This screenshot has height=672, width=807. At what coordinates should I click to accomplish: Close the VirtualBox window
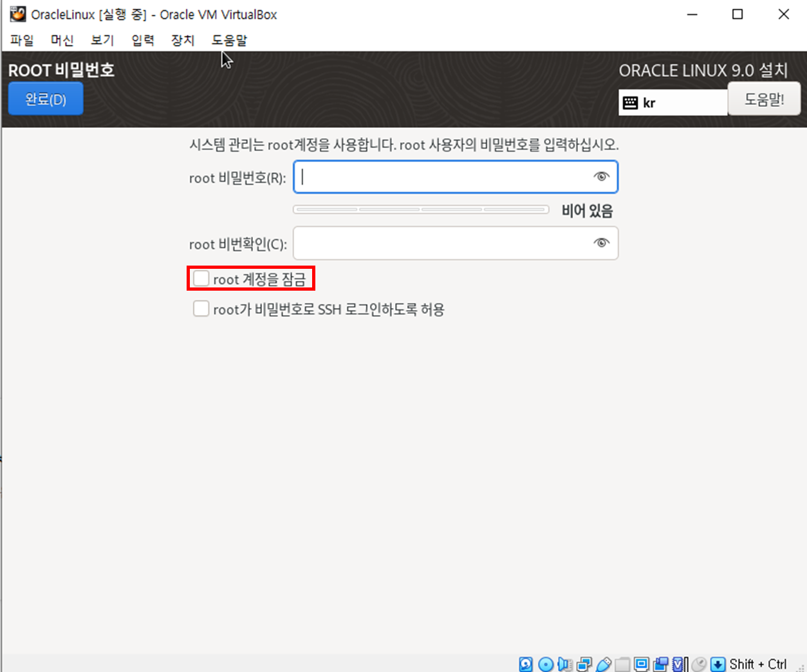pos(783,14)
